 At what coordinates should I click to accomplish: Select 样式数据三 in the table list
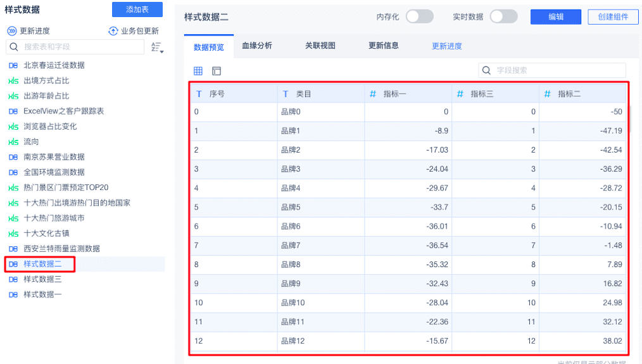[42, 279]
